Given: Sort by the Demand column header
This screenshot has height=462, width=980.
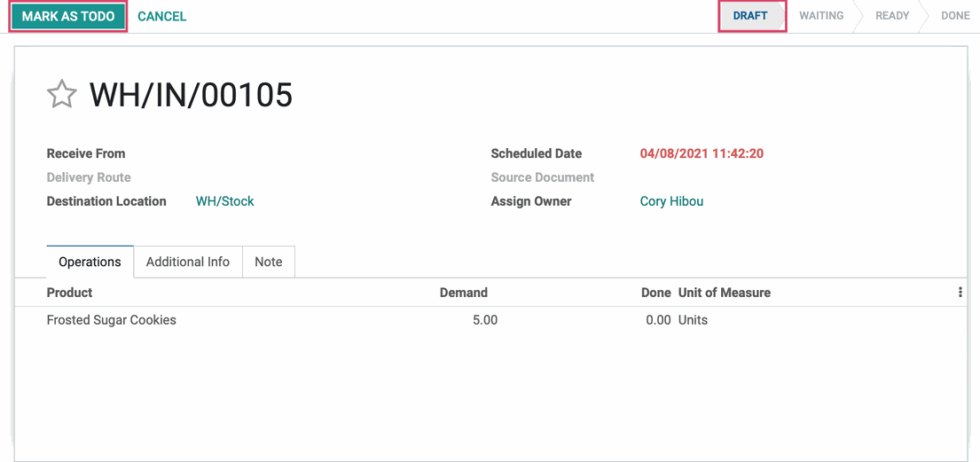Looking at the screenshot, I should click(x=464, y=292).
